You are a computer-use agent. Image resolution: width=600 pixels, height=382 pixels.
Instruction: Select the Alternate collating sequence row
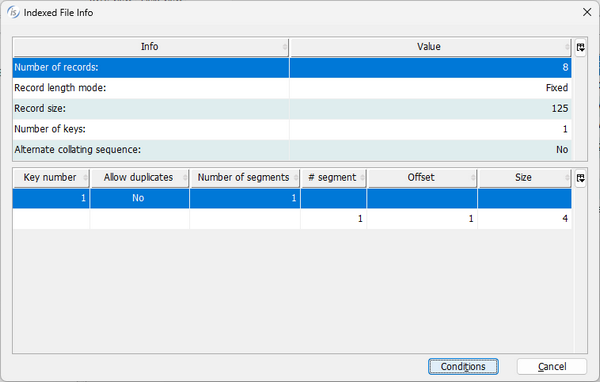coord(292,150)
